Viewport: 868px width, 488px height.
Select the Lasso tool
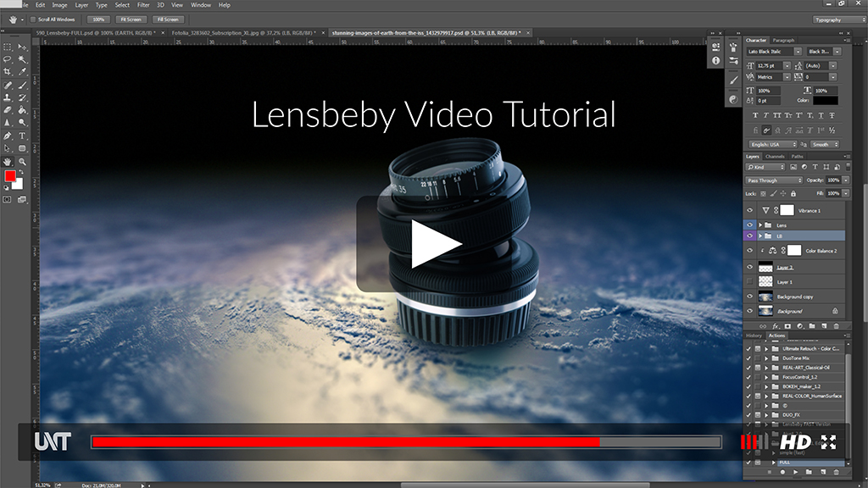click(7, 59)
